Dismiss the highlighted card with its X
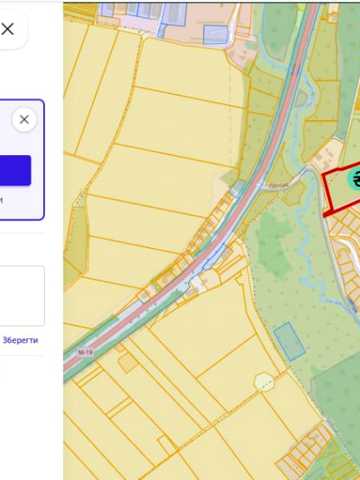 [x=24, y=119]
